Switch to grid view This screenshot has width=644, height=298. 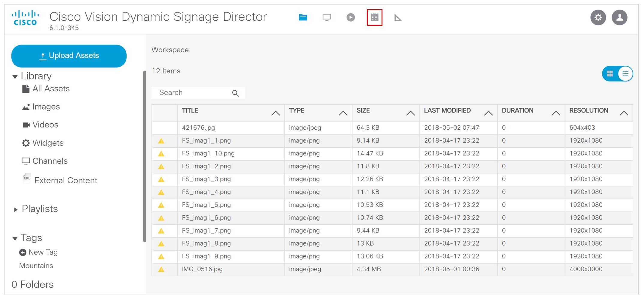coord(610,74)
